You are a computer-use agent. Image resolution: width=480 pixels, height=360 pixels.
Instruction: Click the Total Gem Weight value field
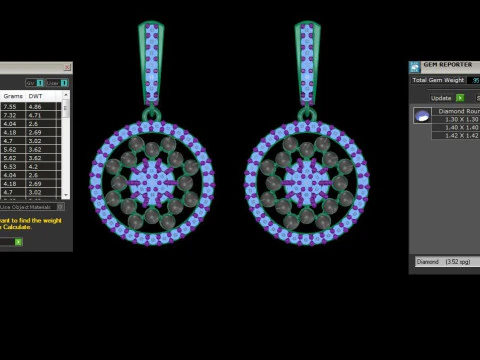[473, 80]
